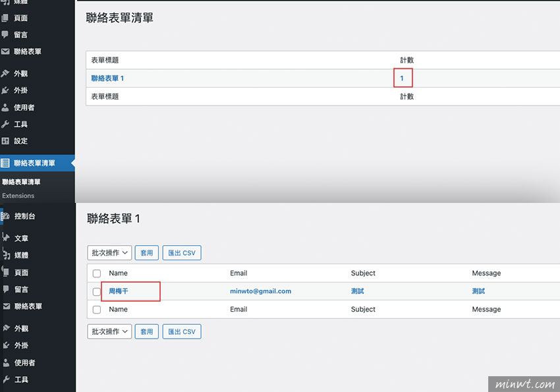Viewport: 560px width, 392px height.
Task: Click the 測試 link in Subject column
Action: (358, 291)
